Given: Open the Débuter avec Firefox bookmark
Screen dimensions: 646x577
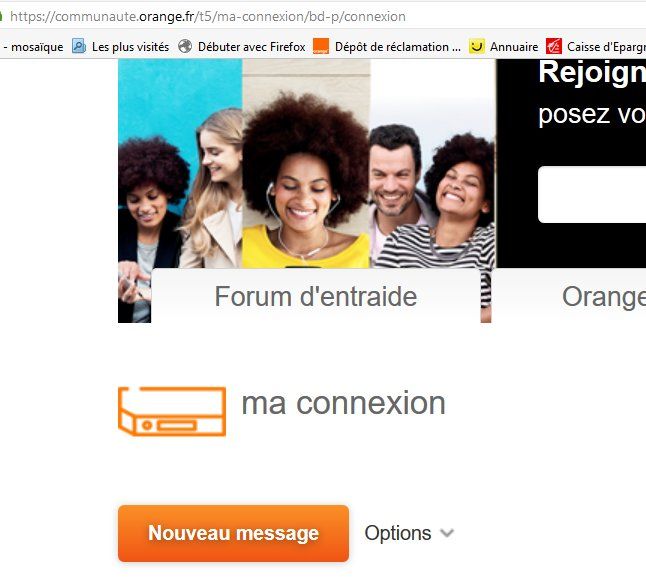Looking at the screenshot, I should (x=251, y=47).
